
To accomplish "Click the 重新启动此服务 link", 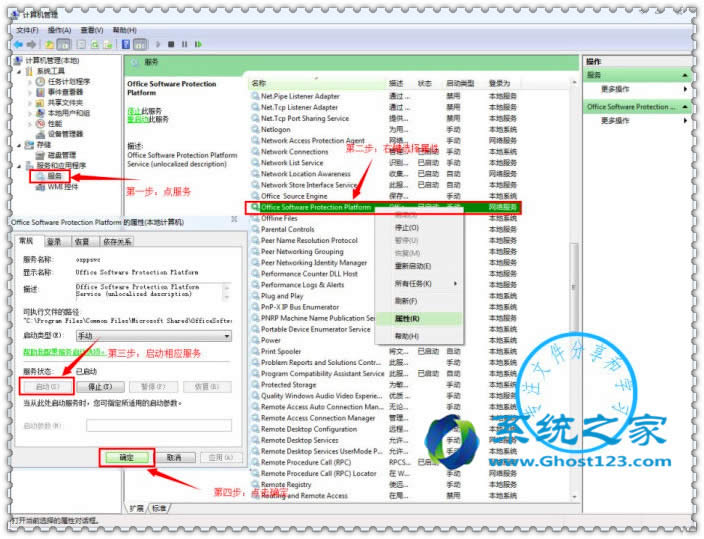I will point(148,119).
